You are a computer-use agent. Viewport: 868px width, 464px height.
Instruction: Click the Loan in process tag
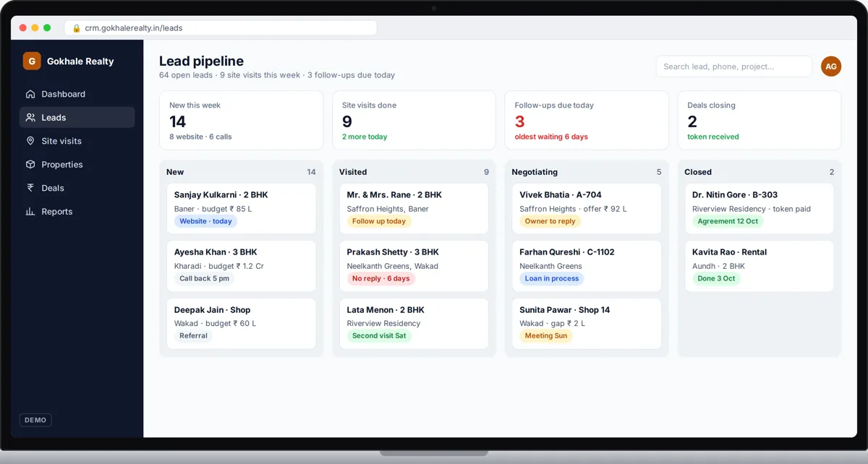(x=552, y=278)
